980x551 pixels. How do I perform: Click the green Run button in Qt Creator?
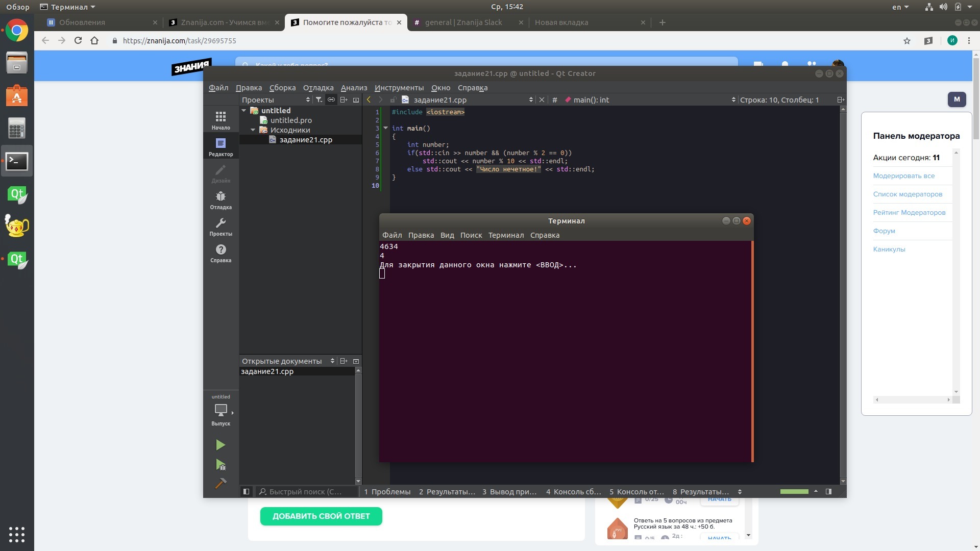(x=220, y=445)
